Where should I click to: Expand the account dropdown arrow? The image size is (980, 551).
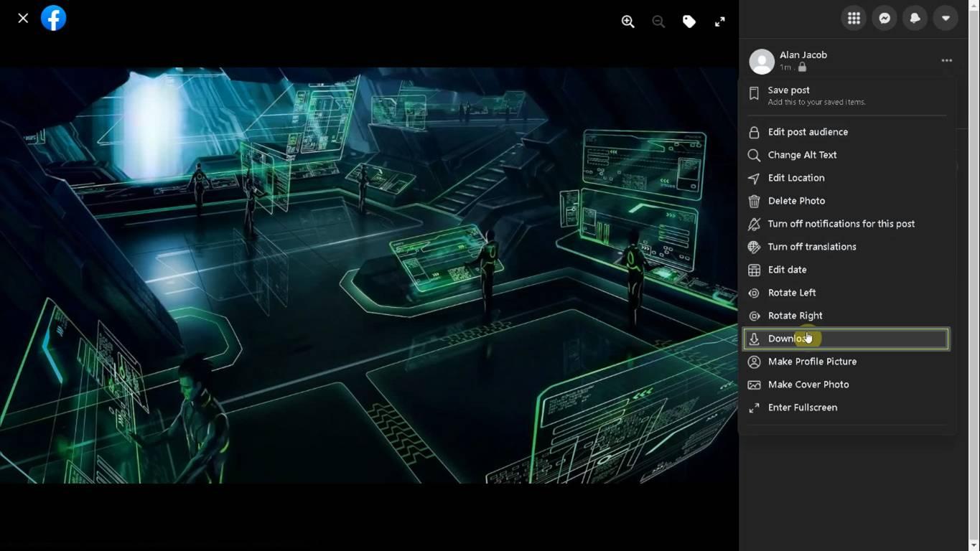coord(946,19)
